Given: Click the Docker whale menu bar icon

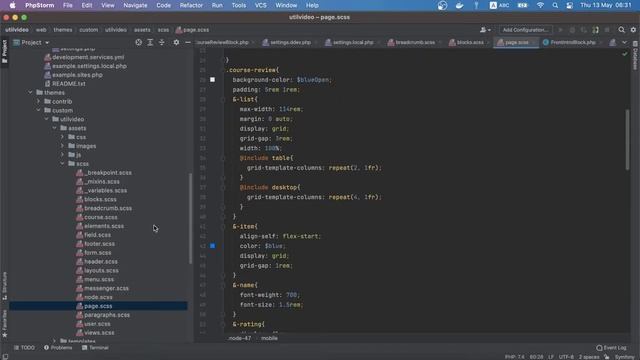Looking at the screenshot, I should 460,5.
